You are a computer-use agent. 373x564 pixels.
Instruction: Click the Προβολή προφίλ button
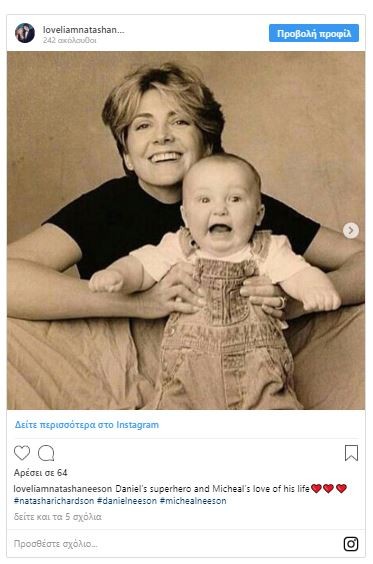(314, 33)
